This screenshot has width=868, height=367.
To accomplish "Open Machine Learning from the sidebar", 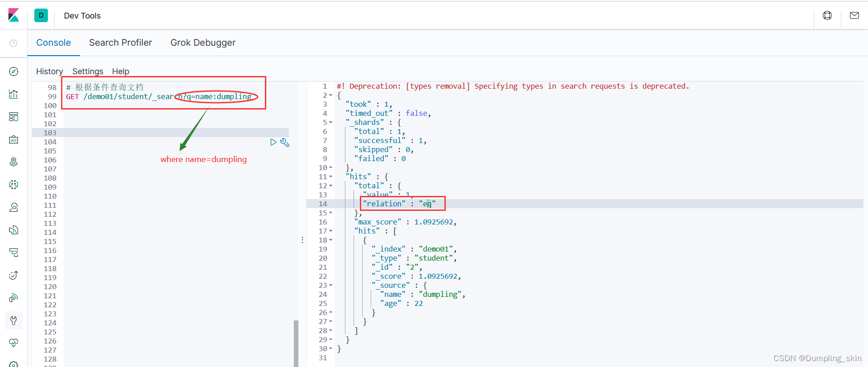I will (x=14, y=185).
